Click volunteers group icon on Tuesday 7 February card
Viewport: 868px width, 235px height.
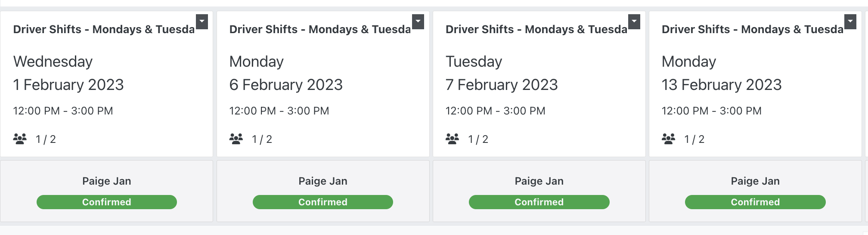[452, 139]
